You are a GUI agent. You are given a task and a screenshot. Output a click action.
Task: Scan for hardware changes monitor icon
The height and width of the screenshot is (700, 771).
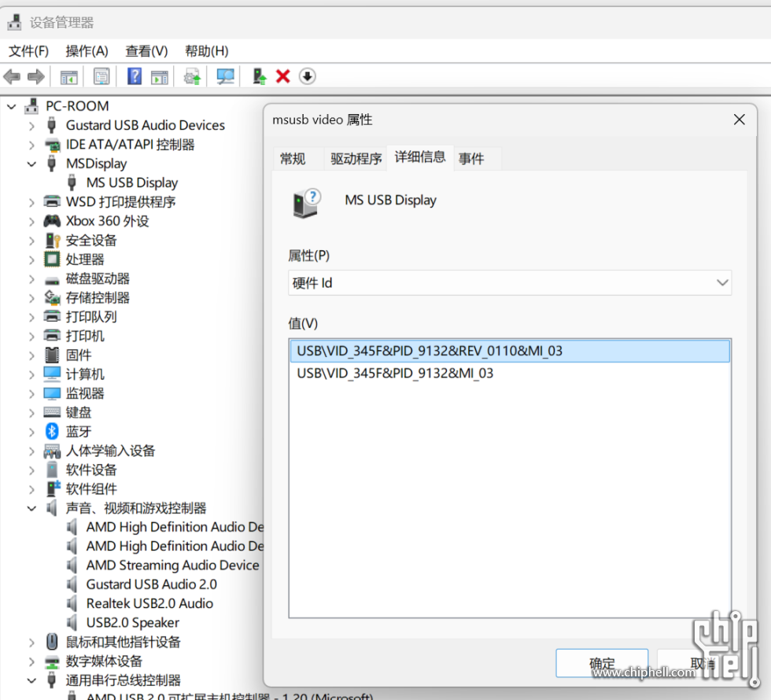point(226,77)
